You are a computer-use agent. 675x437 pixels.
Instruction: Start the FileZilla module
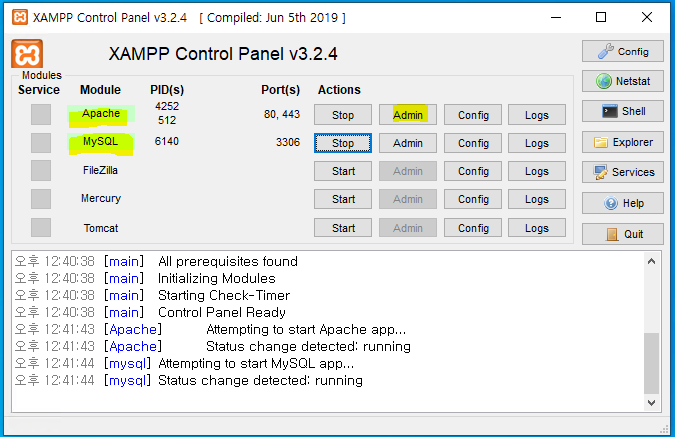pyautogui.click(x=343, y=171)
